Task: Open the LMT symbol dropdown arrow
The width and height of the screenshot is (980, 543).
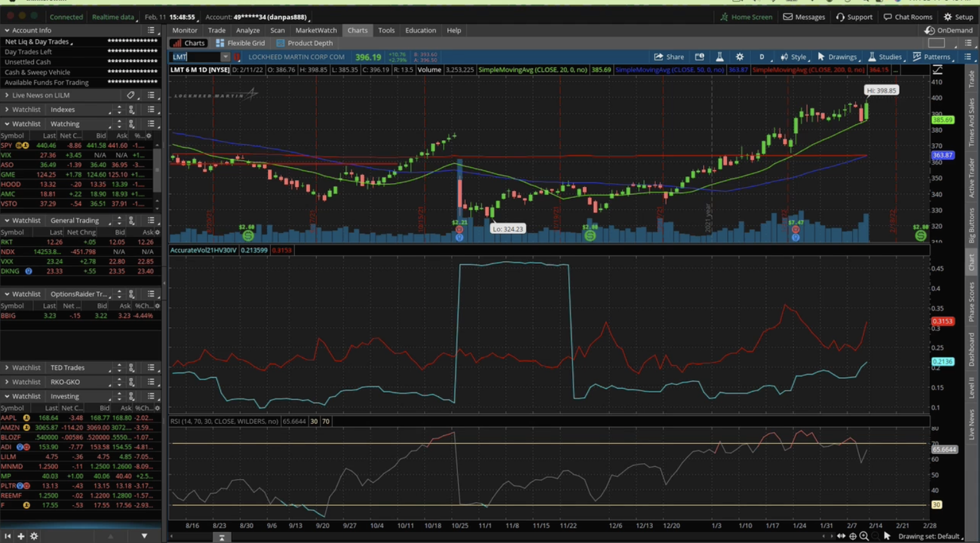Action: point(225,57)
